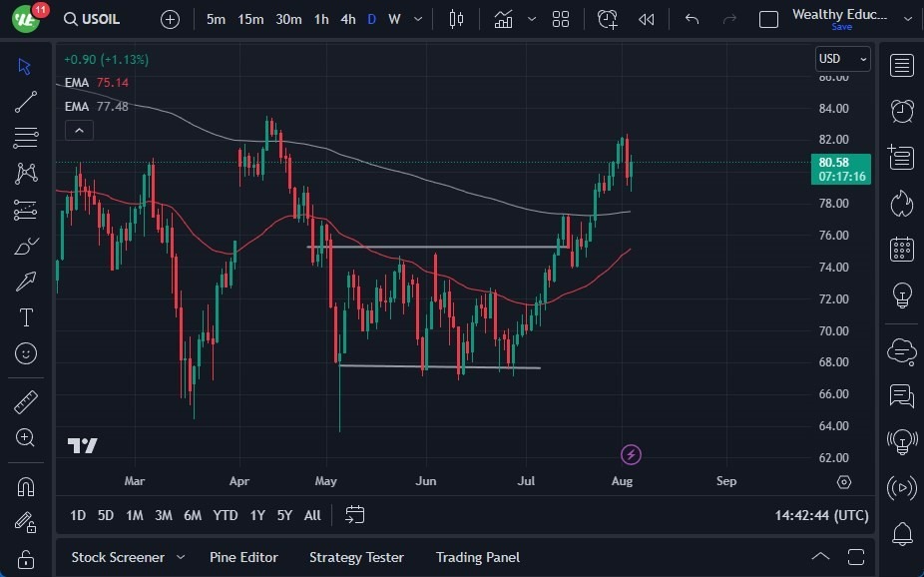This screenshot has height=577, width=924.
Task: Select the text annotation tool
Action: (25, 317)
